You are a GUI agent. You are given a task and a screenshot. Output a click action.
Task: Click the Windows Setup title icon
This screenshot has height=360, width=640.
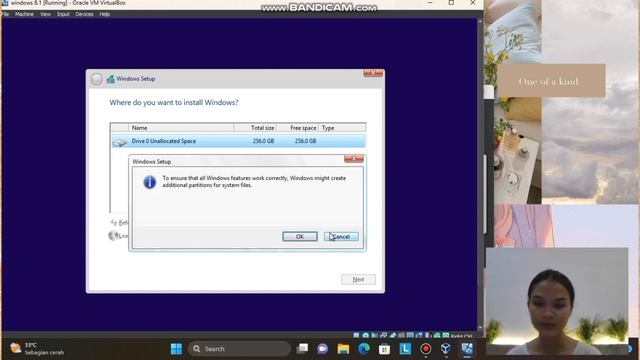pos(110,79)
